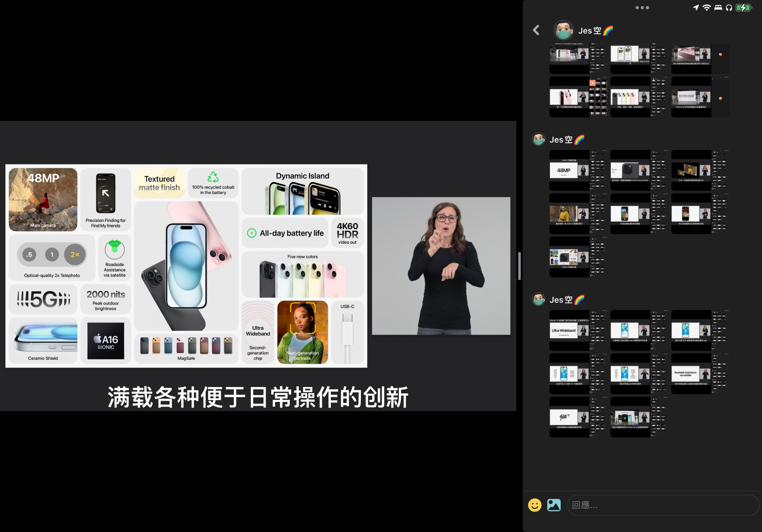Open the avatar beside the 48MP message group
Viewport: 762px width, 532px height.
(538, 139)
